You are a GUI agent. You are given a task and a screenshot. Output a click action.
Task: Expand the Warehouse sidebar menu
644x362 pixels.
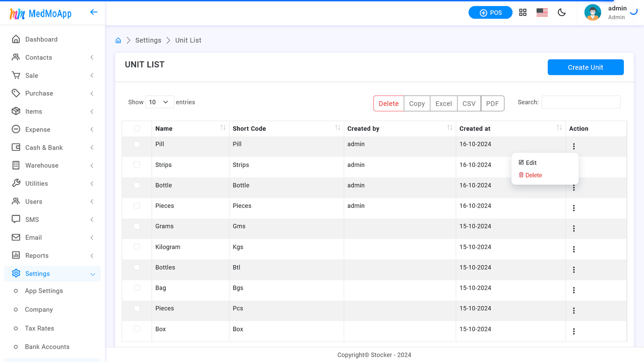tap(52, 165)
